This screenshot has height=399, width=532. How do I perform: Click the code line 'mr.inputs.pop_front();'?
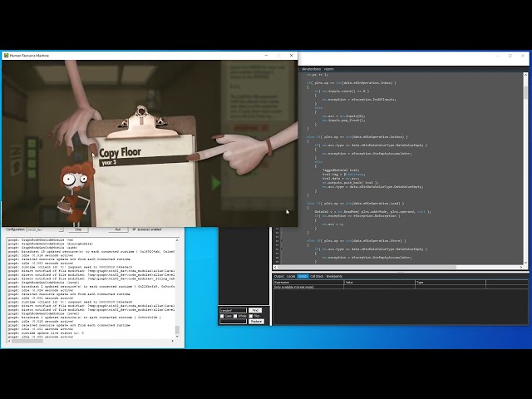[343, 120]
